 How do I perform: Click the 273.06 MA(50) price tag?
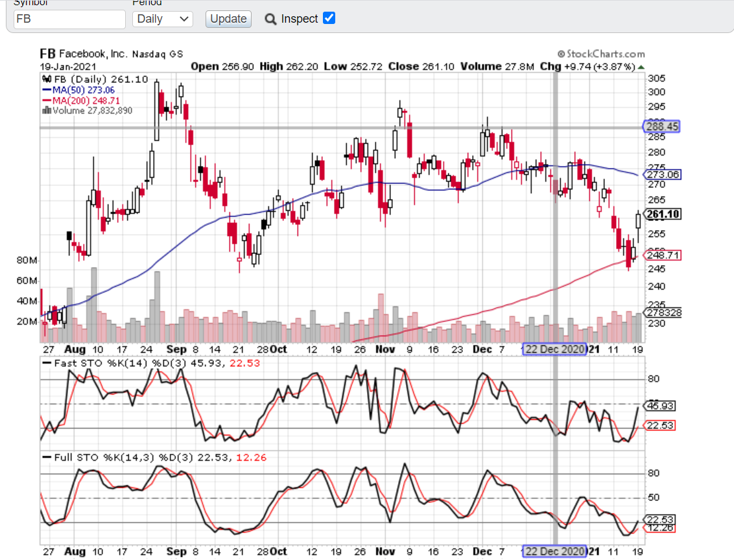[x=663, y=174]
